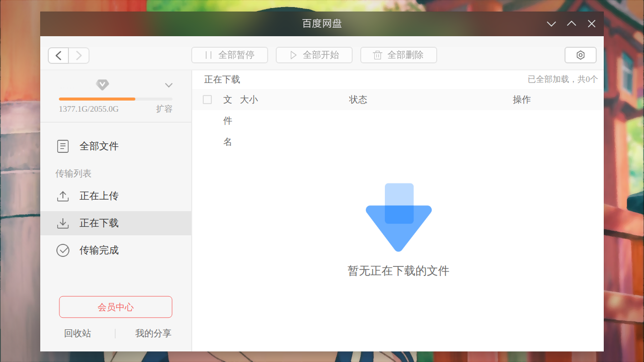Image resolution: width=644 pixels, height=362 pixels.
Task: Click the VIP diamond badge icon
Action: [x=103, y=84]
